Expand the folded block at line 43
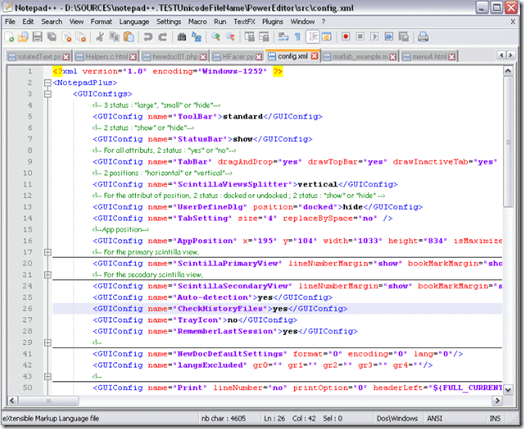524x429 pixels. [47, 377]
